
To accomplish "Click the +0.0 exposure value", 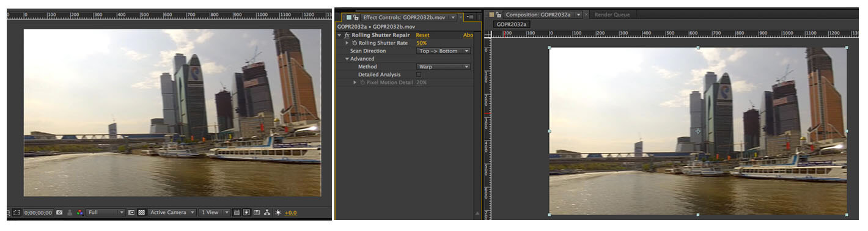I will click(290, 212).
